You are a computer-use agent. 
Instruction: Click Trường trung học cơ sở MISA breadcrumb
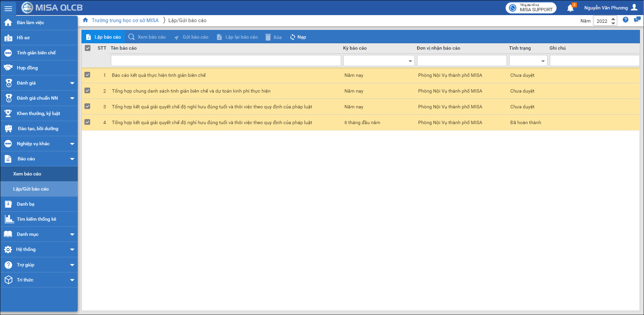click(125, 20)
